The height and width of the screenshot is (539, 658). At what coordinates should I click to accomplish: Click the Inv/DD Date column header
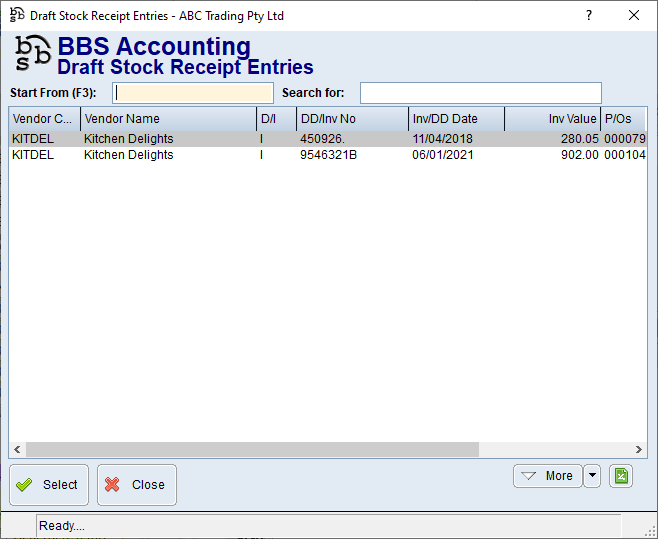[x=456, y=119]
